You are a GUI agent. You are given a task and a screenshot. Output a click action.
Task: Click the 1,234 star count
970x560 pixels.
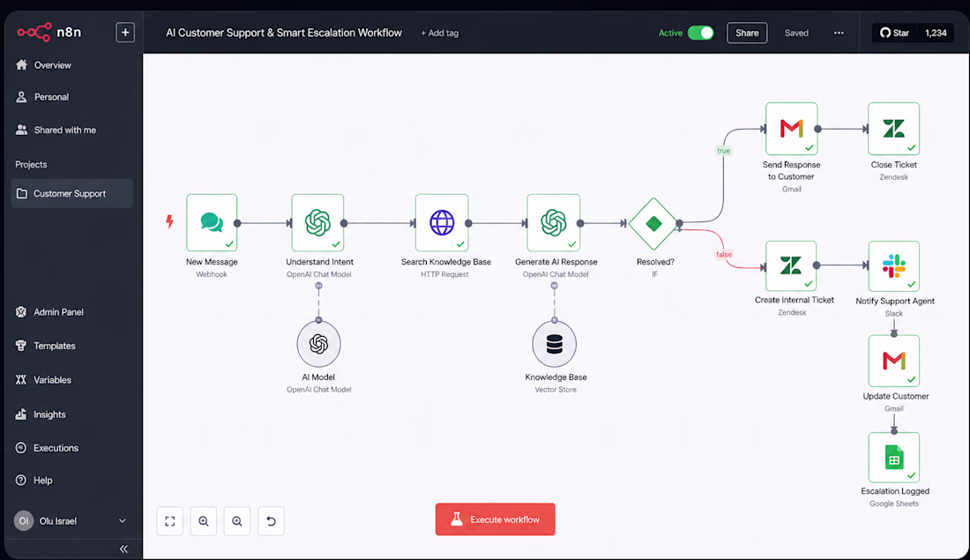pos(936,33)
